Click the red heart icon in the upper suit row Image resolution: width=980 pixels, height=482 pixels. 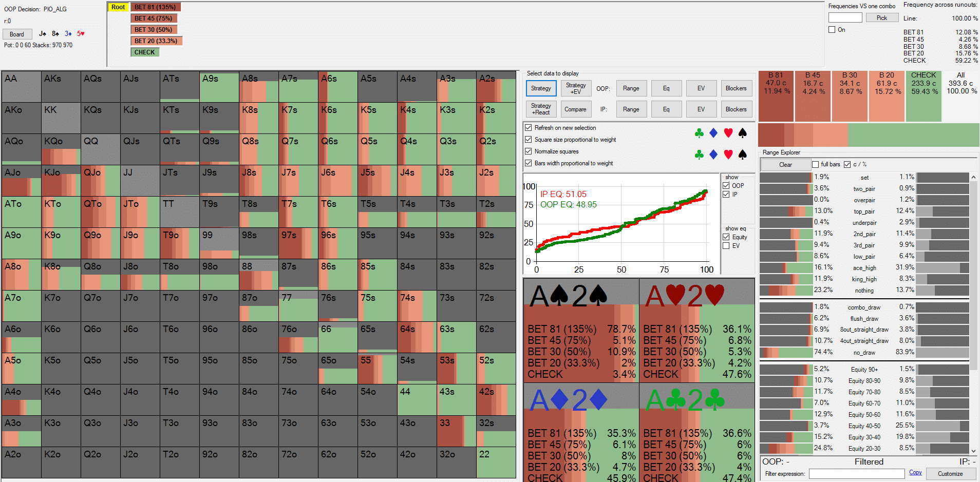pos(728,133)
